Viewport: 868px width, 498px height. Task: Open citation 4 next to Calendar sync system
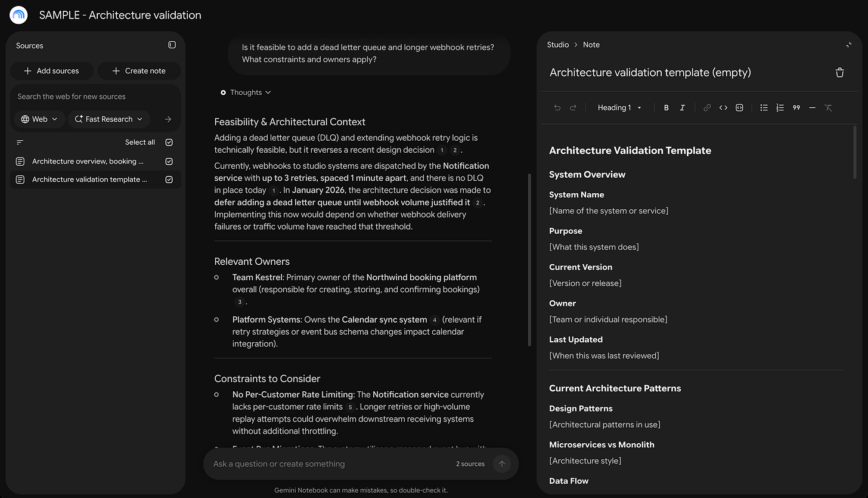click(x=435, y=320)
